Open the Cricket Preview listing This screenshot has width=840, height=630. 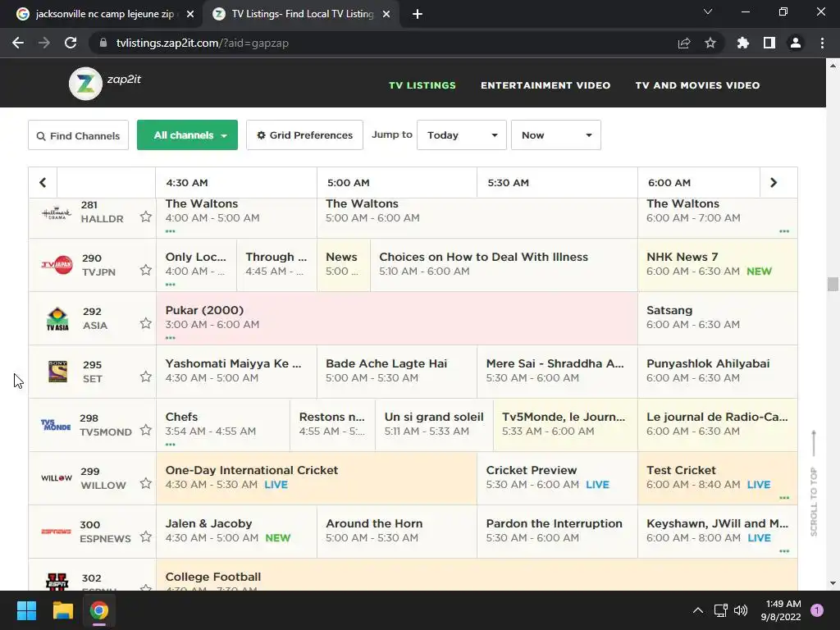pos(557,478)
